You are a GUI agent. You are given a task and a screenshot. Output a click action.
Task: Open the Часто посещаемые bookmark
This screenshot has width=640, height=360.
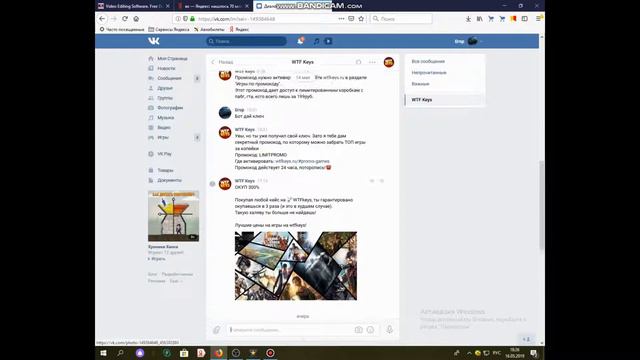[122, 29]
